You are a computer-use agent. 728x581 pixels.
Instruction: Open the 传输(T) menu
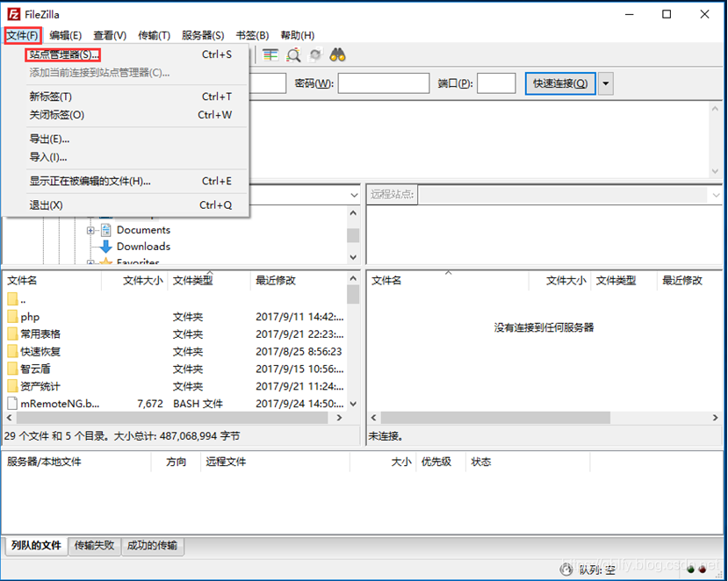tap(155, 35)
